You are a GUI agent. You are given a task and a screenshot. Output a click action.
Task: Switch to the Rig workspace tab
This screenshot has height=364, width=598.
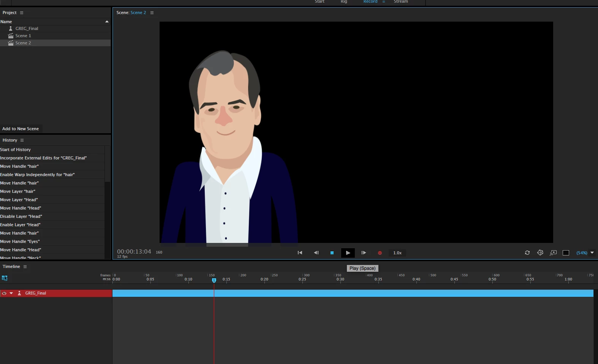click(344, 2)
